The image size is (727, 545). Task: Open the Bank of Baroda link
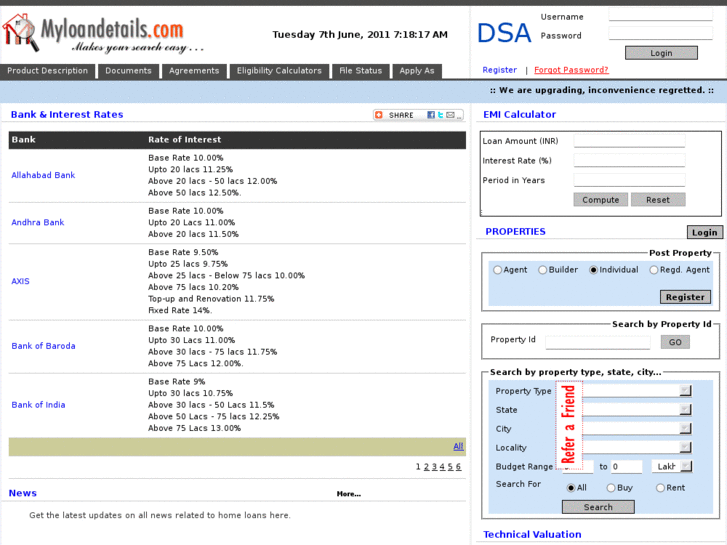coord(43,346)
